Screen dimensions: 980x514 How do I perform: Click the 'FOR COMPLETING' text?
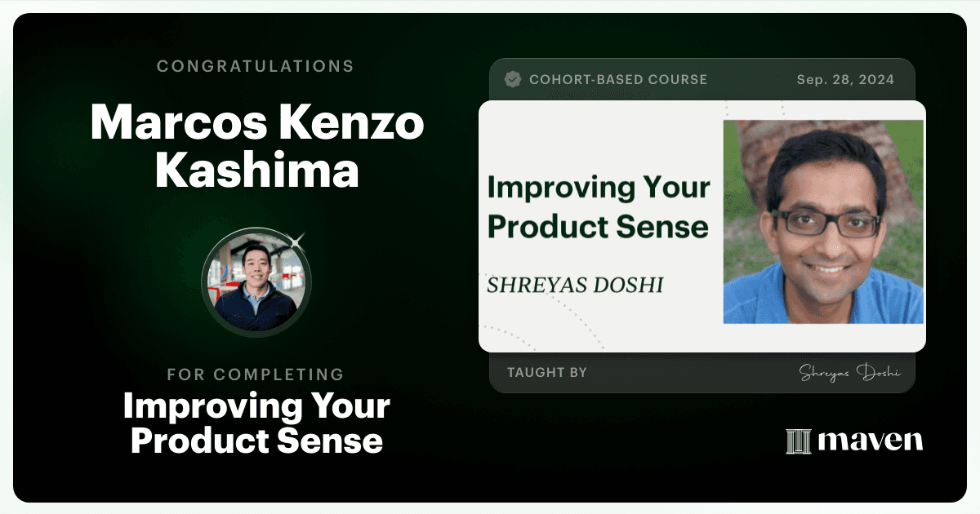(x=256, y=374)
